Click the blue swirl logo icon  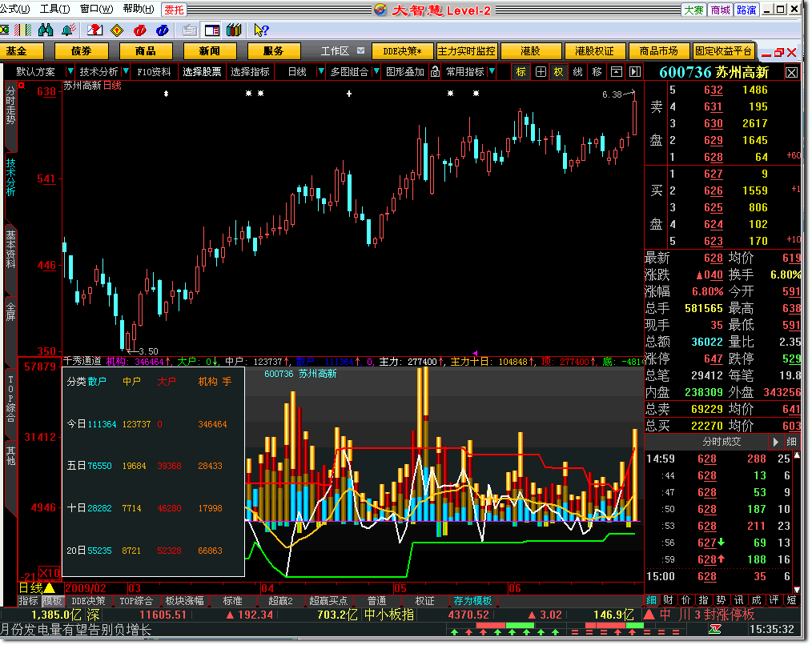[163, 30]
